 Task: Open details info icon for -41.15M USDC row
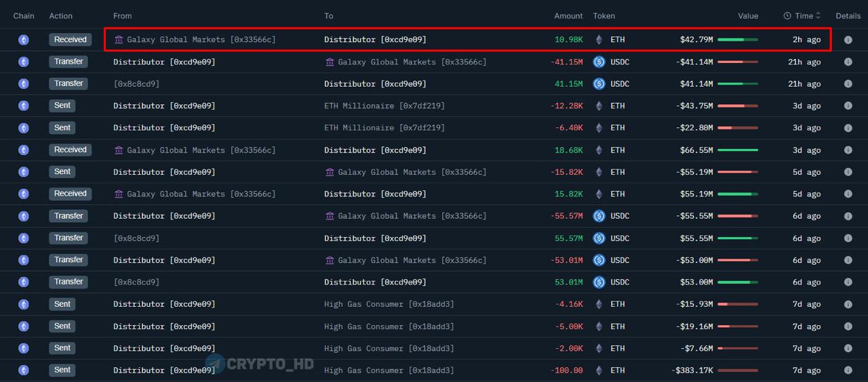848,62
